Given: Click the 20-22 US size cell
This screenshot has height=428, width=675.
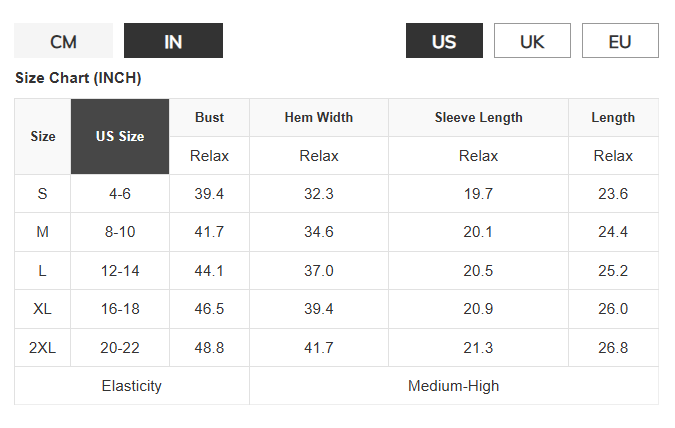Looking at the screenshot, I should [x=120, y=348].
